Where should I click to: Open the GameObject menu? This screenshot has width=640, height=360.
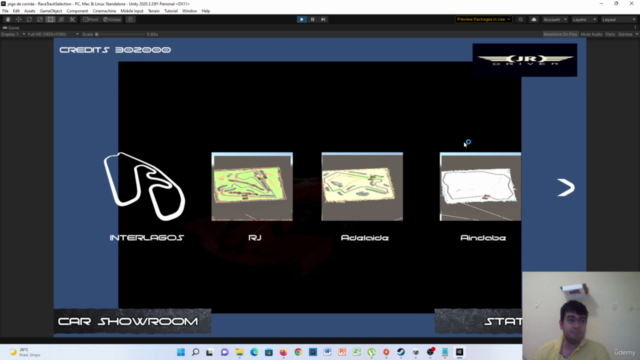(51, 11)
